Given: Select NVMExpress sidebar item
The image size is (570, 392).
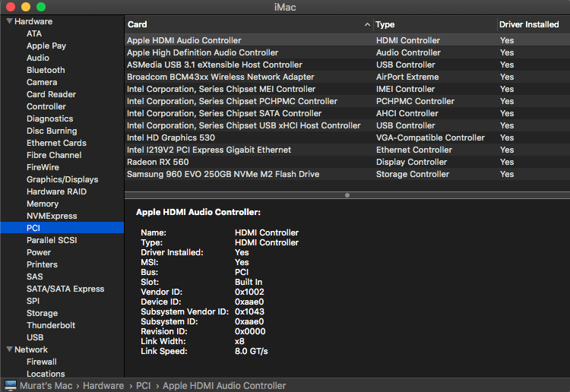Looking at the screenshot, I should coord(52,217).
